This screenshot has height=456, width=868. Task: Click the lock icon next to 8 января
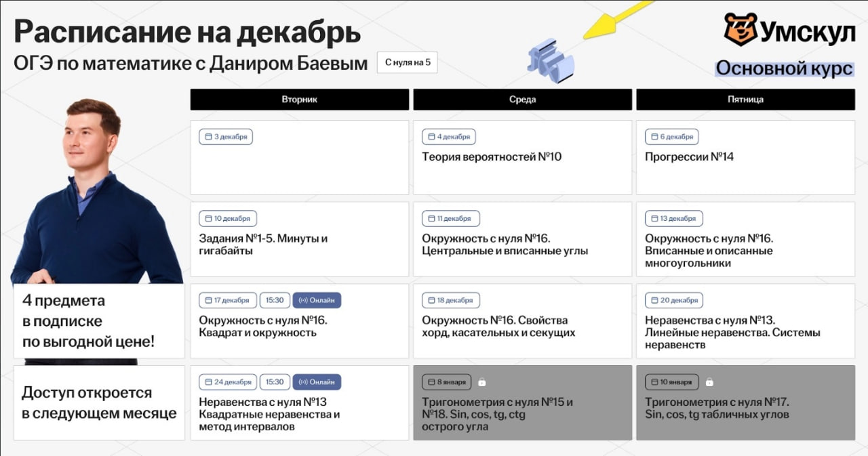tap(481, 382)
